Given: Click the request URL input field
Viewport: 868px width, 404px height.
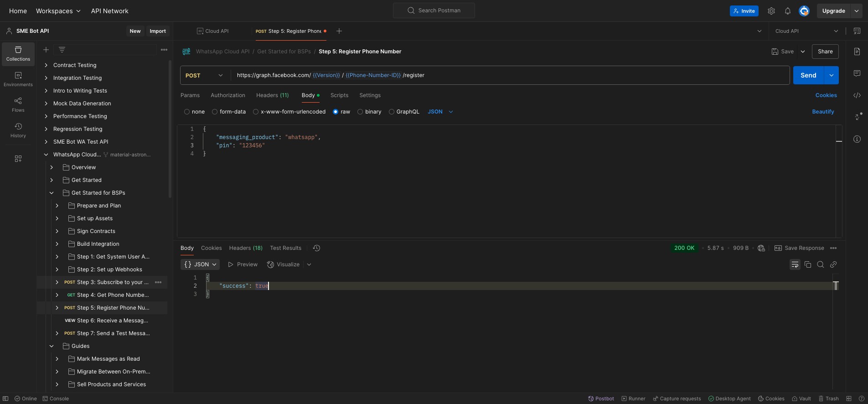Looking at the screenshot, I should pos(510,75).
